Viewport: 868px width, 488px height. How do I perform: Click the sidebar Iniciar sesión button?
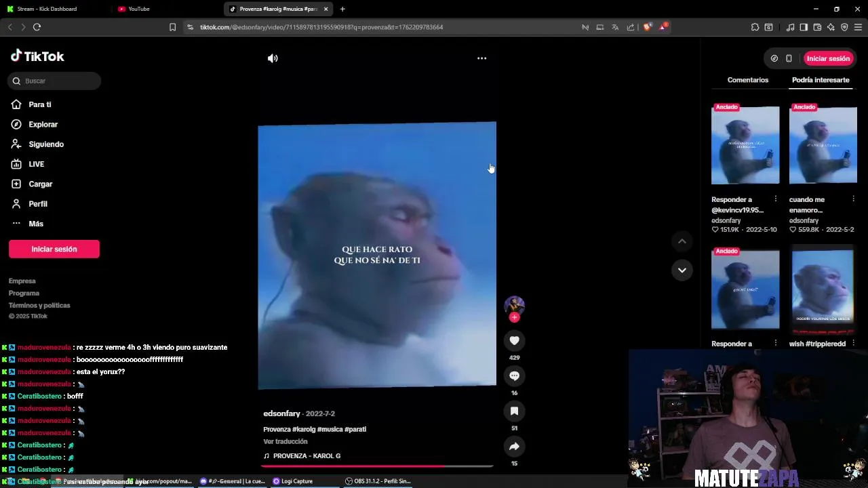click(54, 249)
